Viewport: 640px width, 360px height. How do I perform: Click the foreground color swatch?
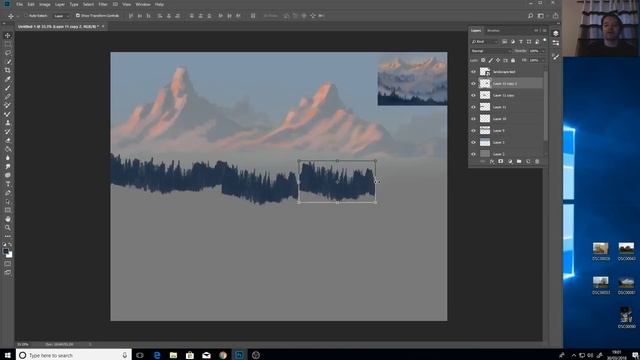point(5,252)
